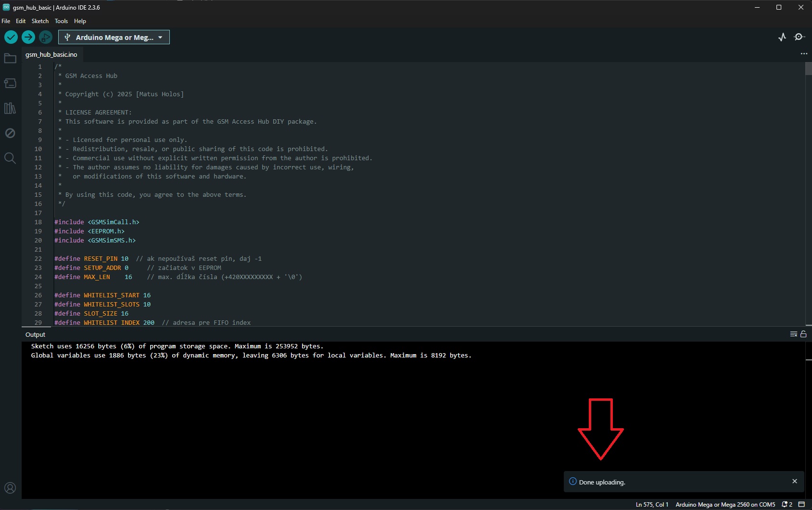Open the Serial Monitor

799,37
